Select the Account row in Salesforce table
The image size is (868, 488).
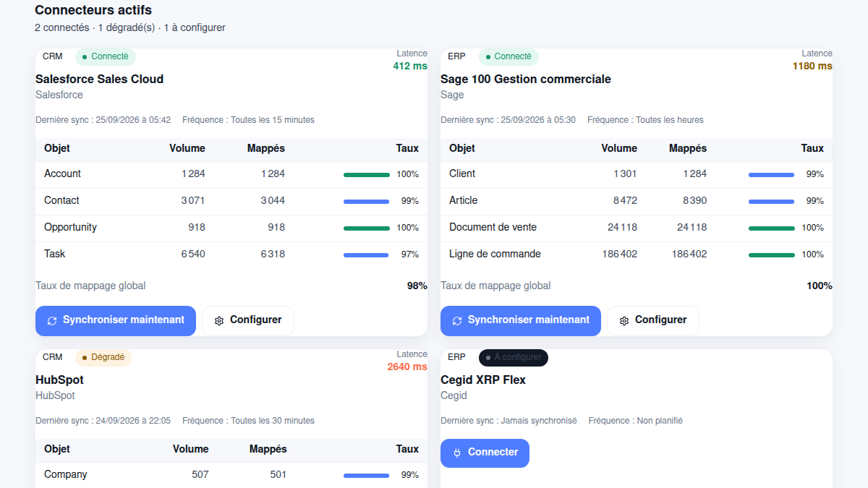pos(231,174)
